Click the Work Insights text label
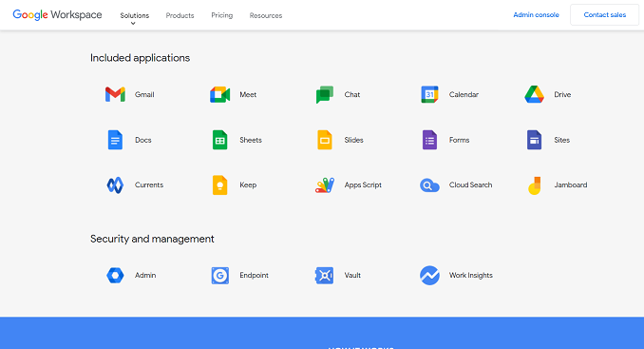The height and width of the screenshot is (349, 644). click(x=471, y=276)
